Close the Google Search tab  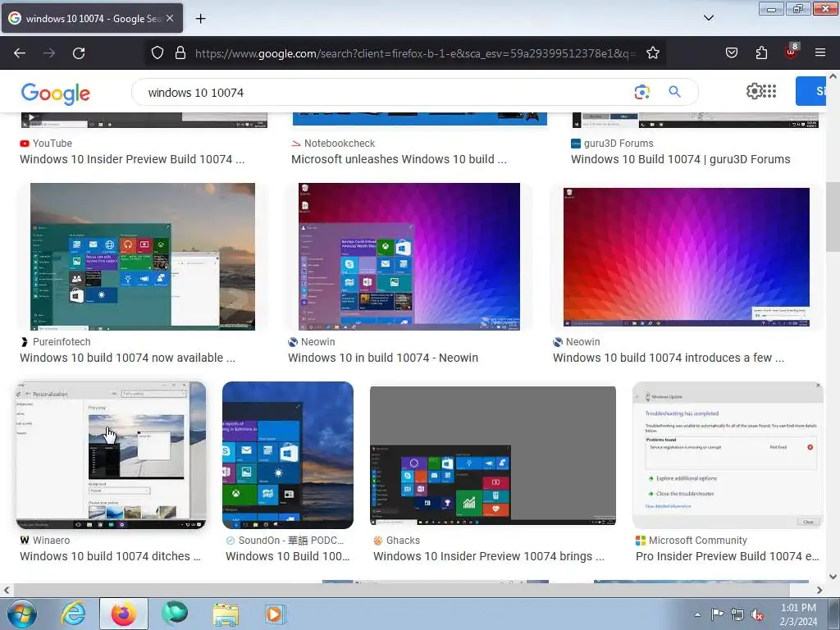tap(170, 18)
